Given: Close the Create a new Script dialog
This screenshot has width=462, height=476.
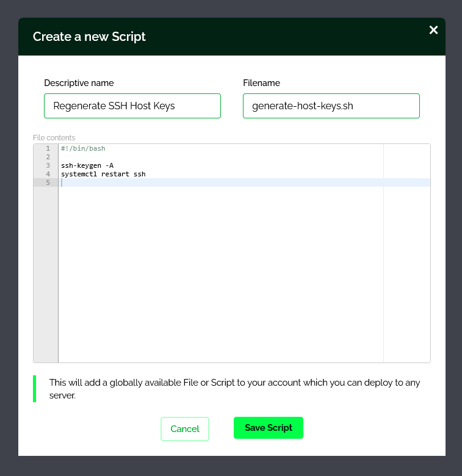Looking at the screenshot, I should pos(433,30).
